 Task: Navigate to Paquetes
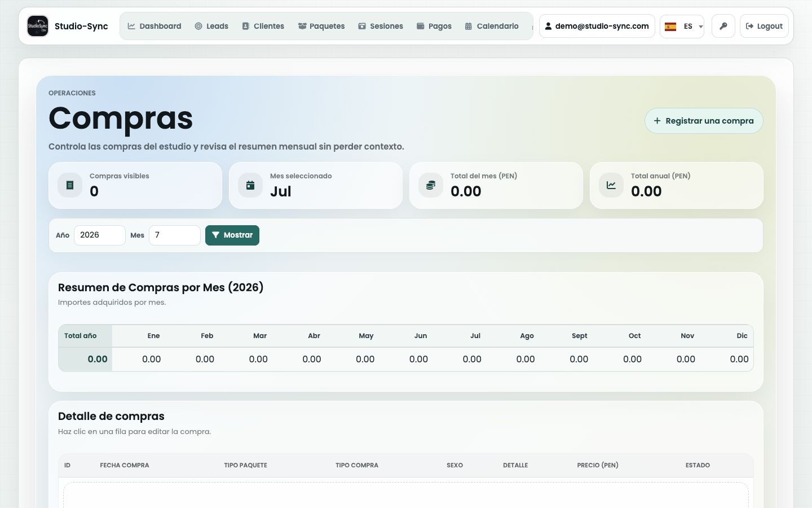pos(321,26)
